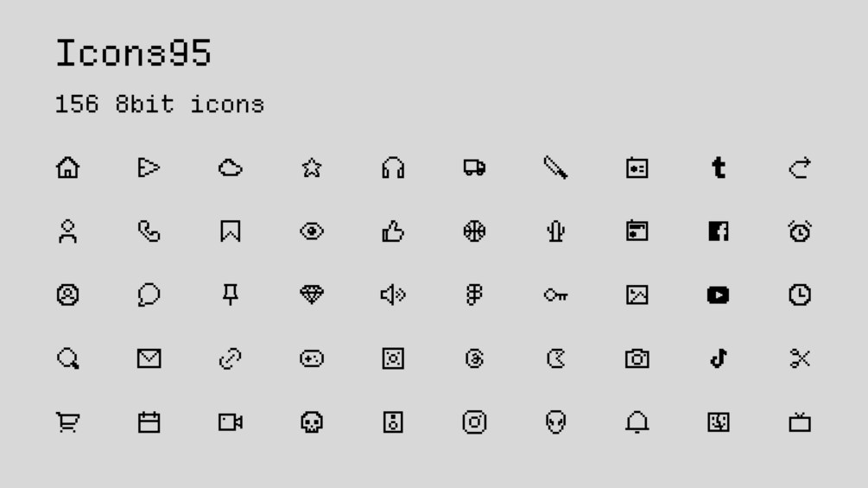Select the game controller icon
The height and width of the screenshot is (488, 868).
click(x=312, y=358)
